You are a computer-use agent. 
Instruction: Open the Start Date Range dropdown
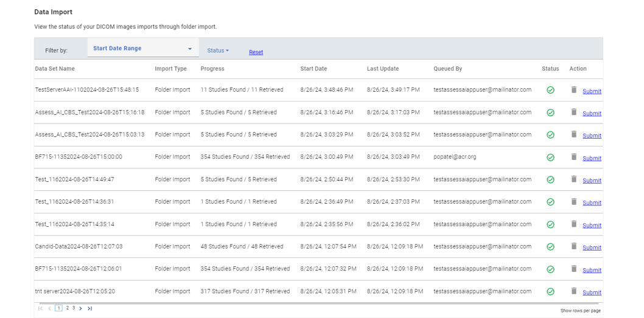(x=143, y=48)
